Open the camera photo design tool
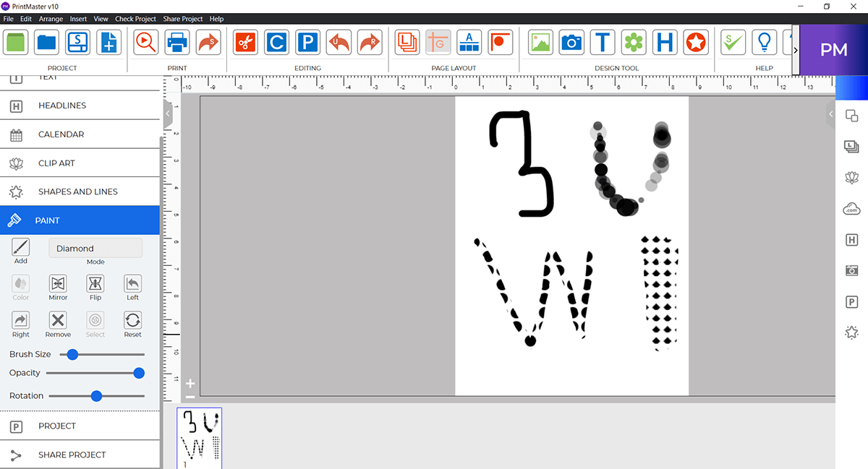 pos(571,43)
